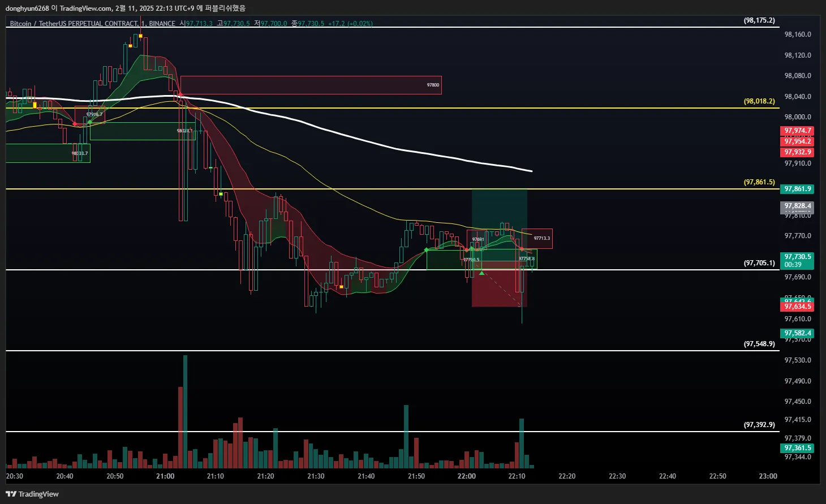
Task: Select the red zone box labeled 97800
Action: (x=311, y=85)
